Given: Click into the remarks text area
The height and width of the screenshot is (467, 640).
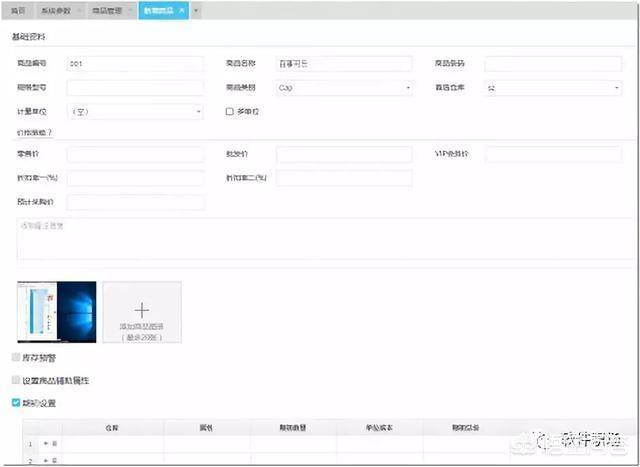Looking at the screenshot, I should click(320, 238).
